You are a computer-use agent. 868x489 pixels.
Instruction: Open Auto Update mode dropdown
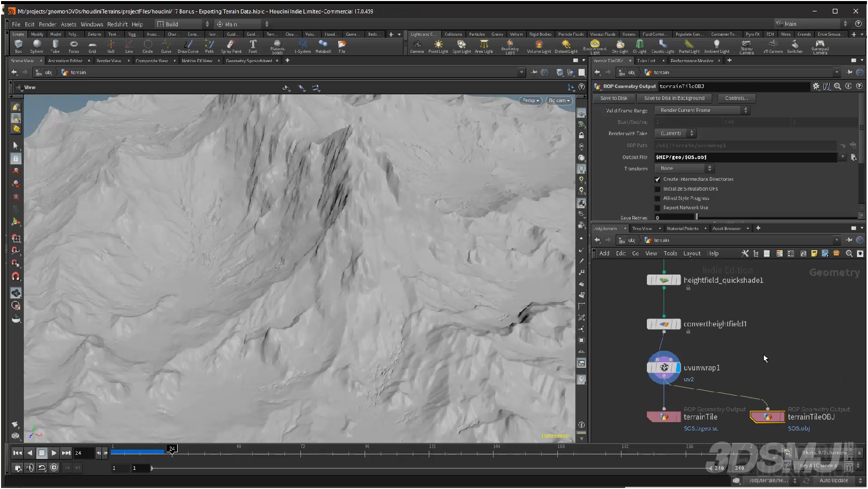(837, 481)
